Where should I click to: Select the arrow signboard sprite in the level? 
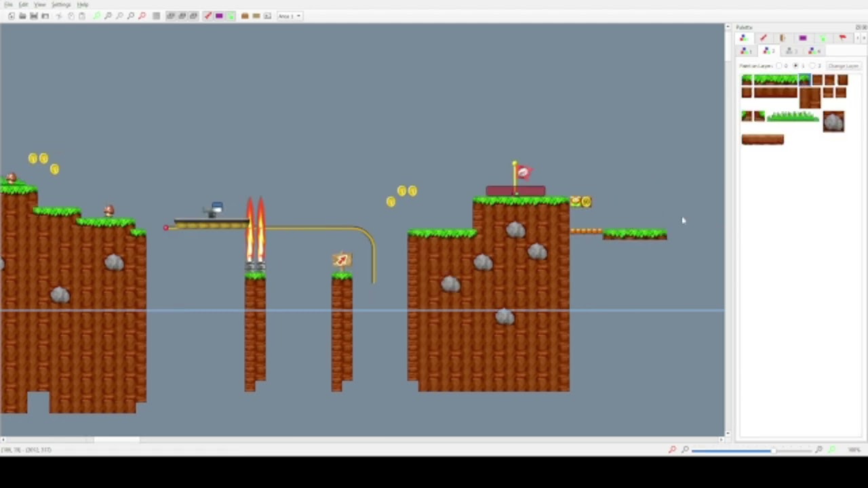[x=342, y=261]
